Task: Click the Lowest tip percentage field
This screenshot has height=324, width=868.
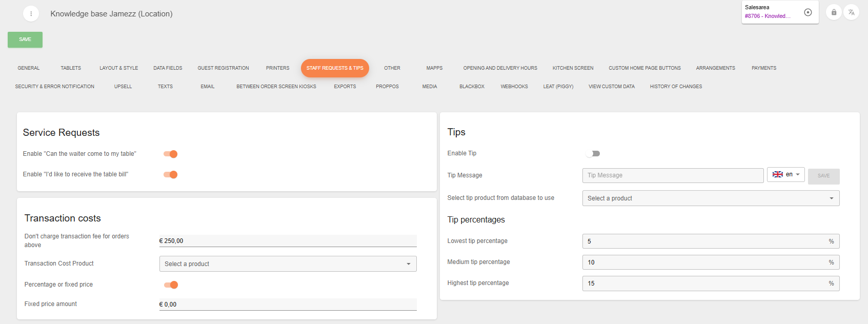Action: click(705, 241)
